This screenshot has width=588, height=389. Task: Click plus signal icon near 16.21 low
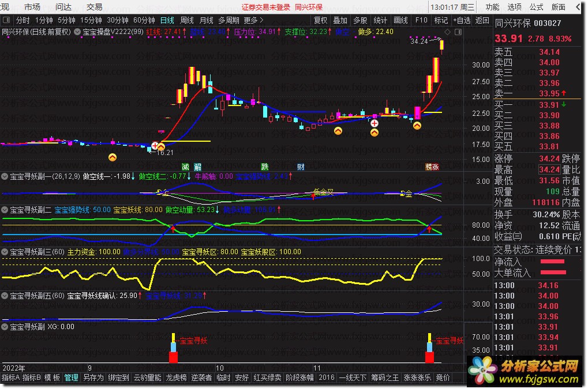pos(155,145)
